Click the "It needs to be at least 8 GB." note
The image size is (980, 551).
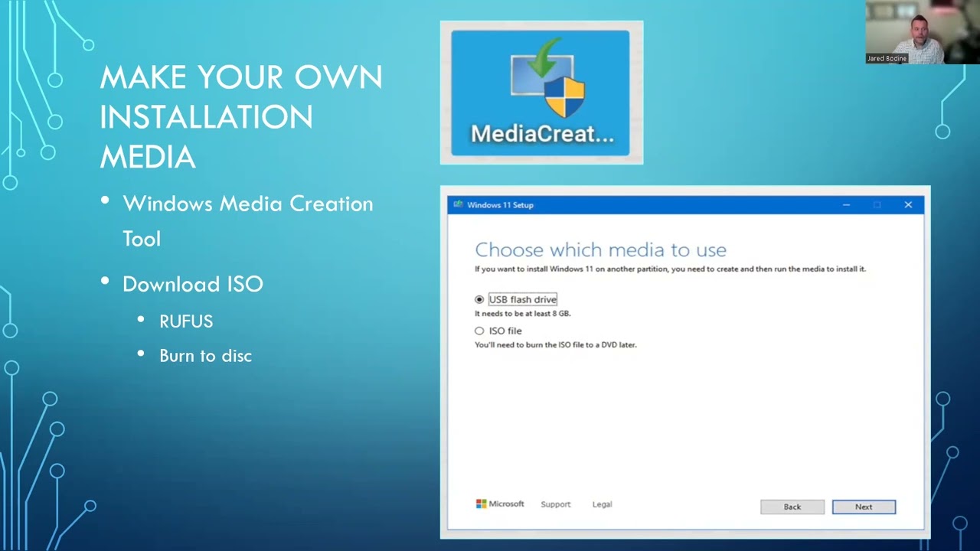[x=523, y=314]
